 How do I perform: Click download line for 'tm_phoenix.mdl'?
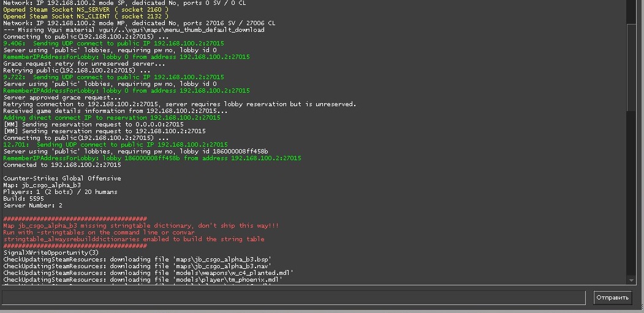click(143, 280)
